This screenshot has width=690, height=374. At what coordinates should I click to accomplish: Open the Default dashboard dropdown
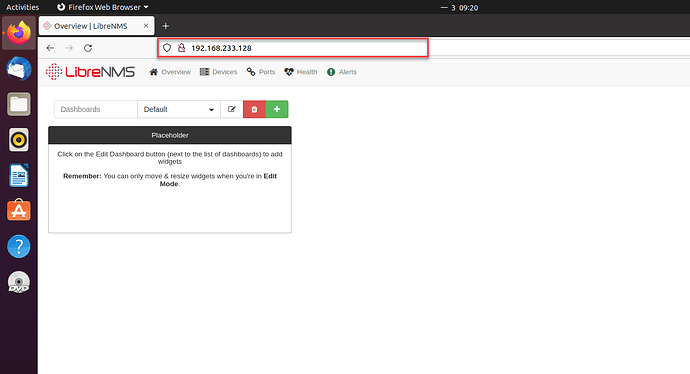[x=179, y=109]
